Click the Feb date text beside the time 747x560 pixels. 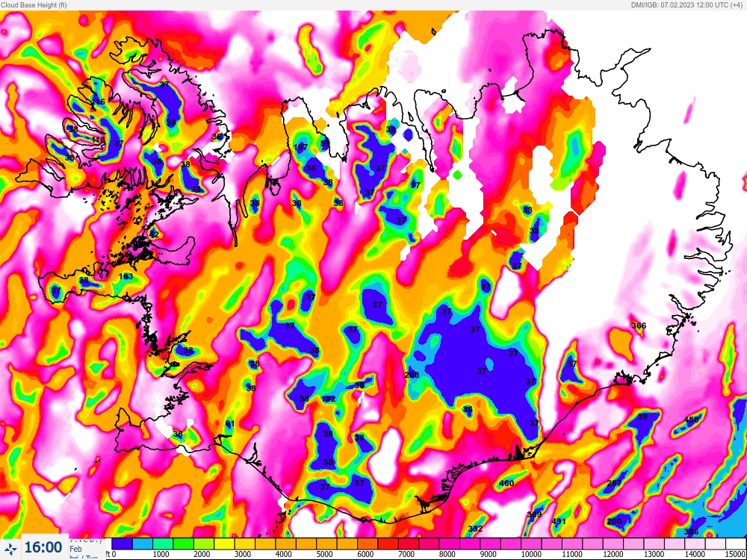pyautogui.click(x=75, y=549)
